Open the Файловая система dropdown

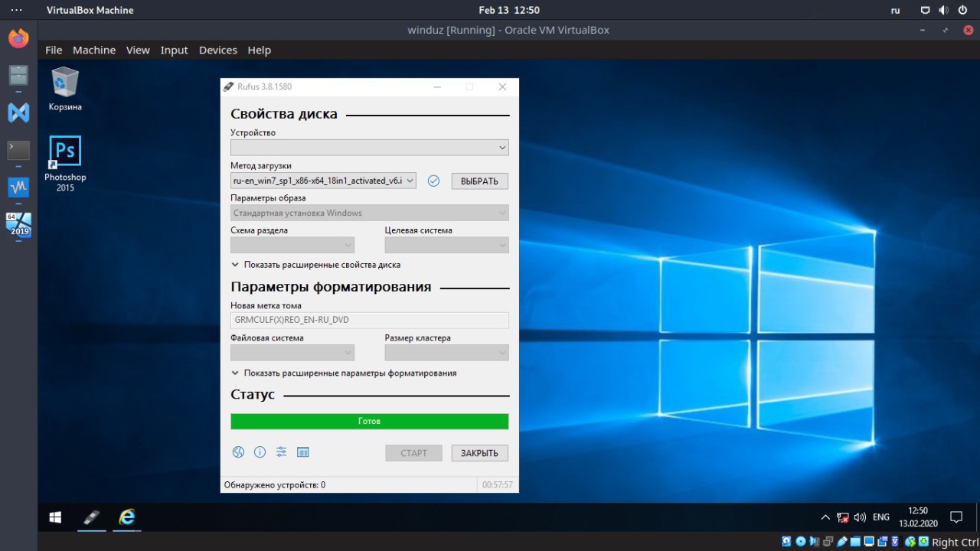coord(292,353)
